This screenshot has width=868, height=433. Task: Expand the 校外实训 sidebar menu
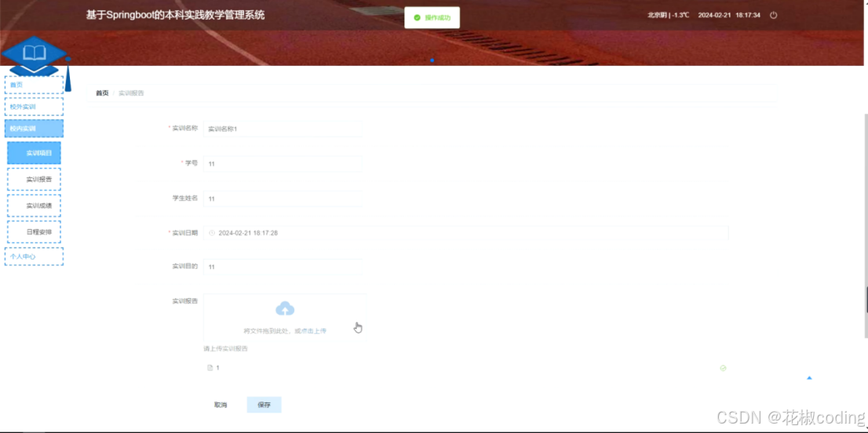[35, 107]
